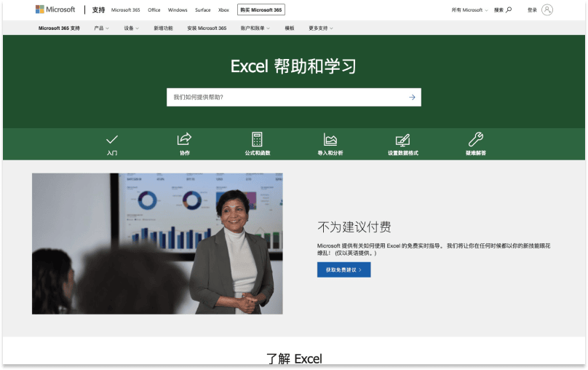Submit search with the arrow icon
The height and width of the screenshot is (370, 588).
click(412, 97)
